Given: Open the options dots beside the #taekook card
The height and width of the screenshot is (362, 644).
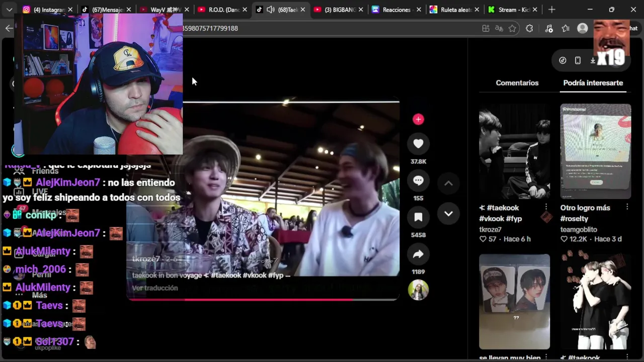Looking at the screenshot, I should click(x=546, y=207).
